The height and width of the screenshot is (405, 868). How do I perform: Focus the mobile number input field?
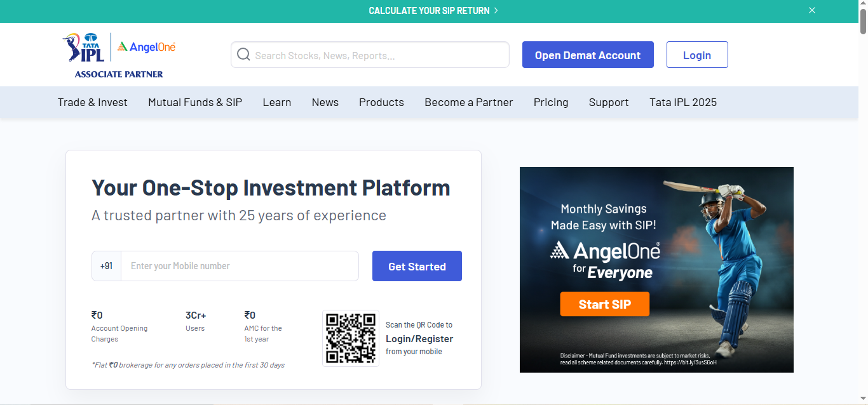[240, 266]
